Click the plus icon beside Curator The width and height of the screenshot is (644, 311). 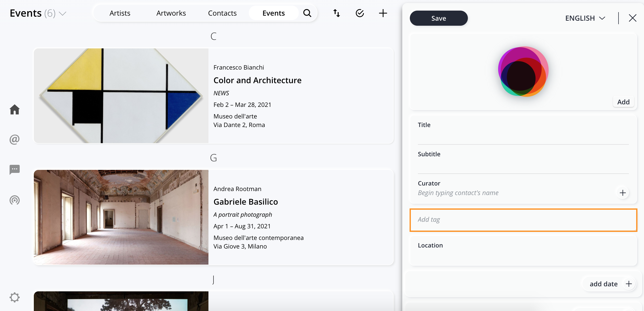coord(623,193)
